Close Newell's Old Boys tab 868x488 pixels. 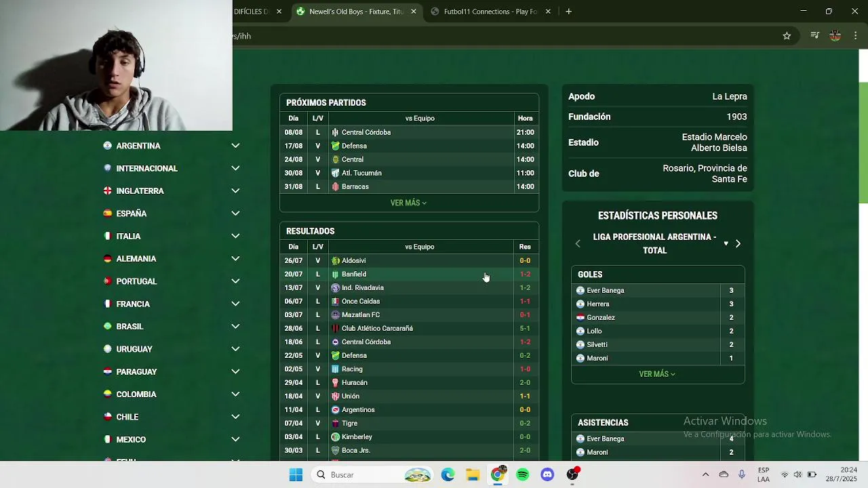pos(414,12)
